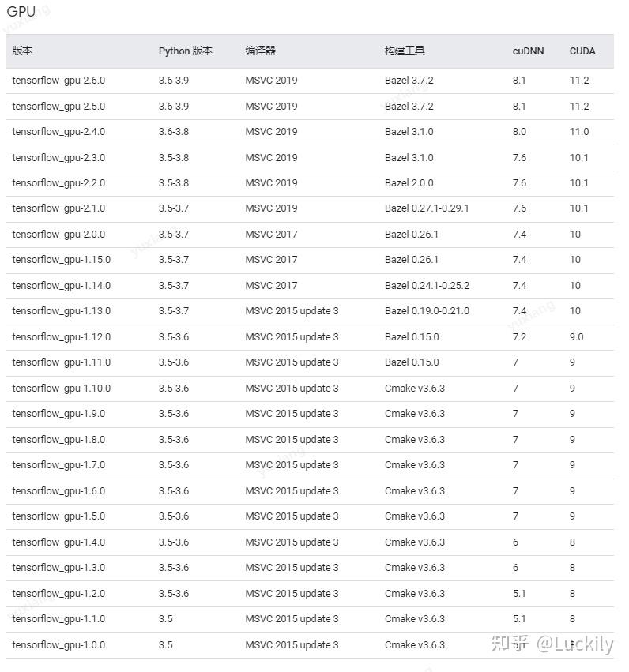Image resolution: width=629 pixels, height=672 pixels.
Task: Click CUDA 10.1 in the tensorflow_gpu-2.1.0 row
Action: click(x=579, y=208)
